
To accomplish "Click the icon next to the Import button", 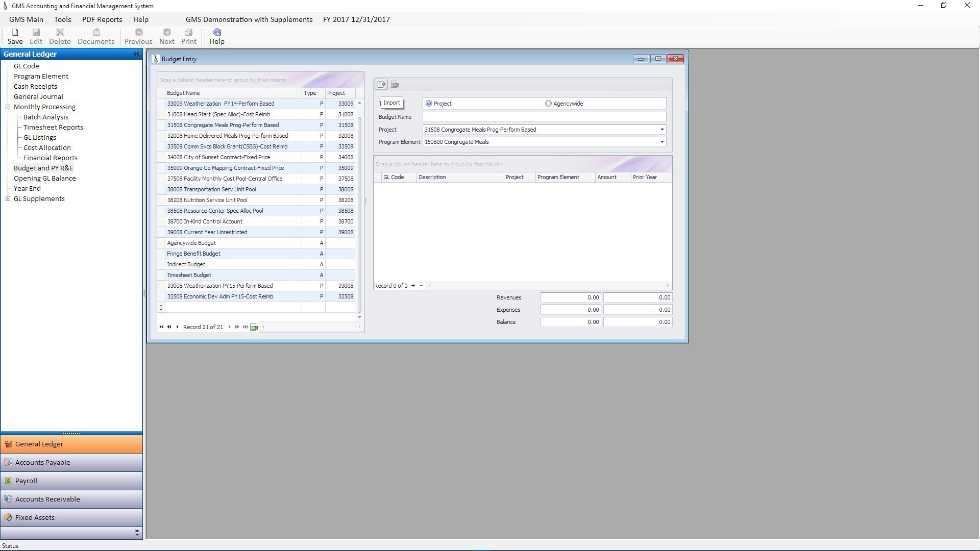I will tap(395, 85).
